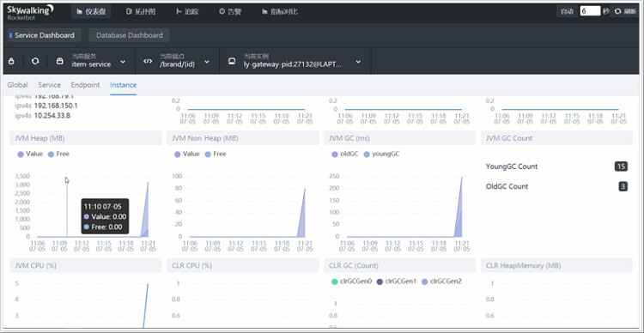
Task: Switch to the Endpoint tab
Action: pyautogui.click(x=85, y=85)
